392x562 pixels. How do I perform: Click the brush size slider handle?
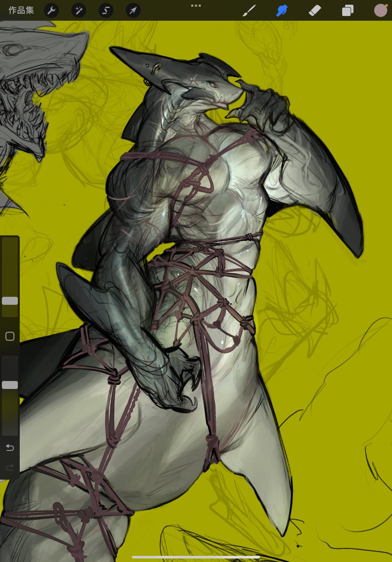10,301
